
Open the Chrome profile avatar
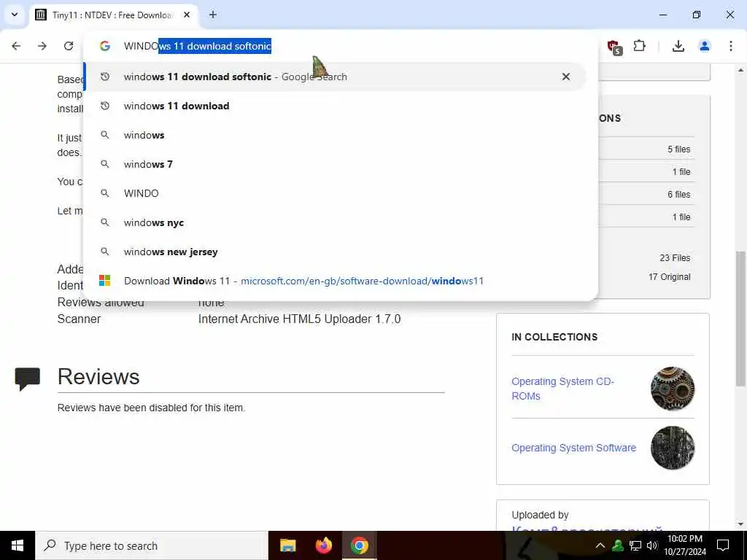click(705, 46)
